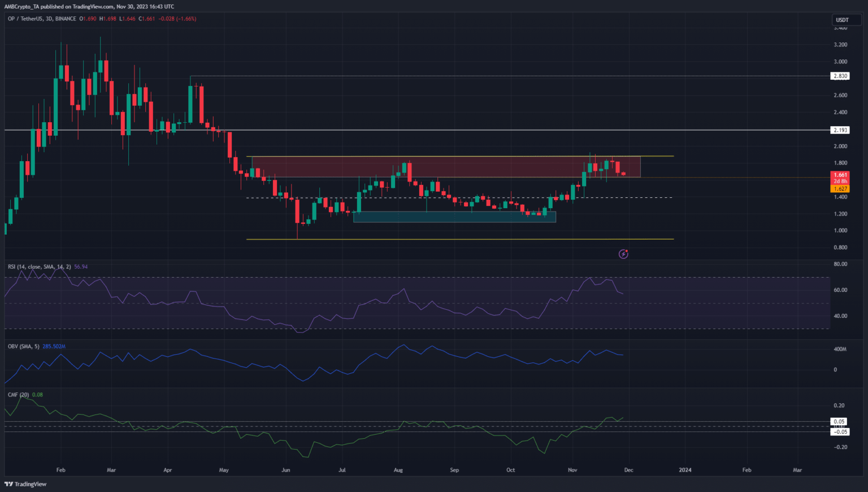
Task: Click the 0.05 CMF level label
Action: (839, 422)
